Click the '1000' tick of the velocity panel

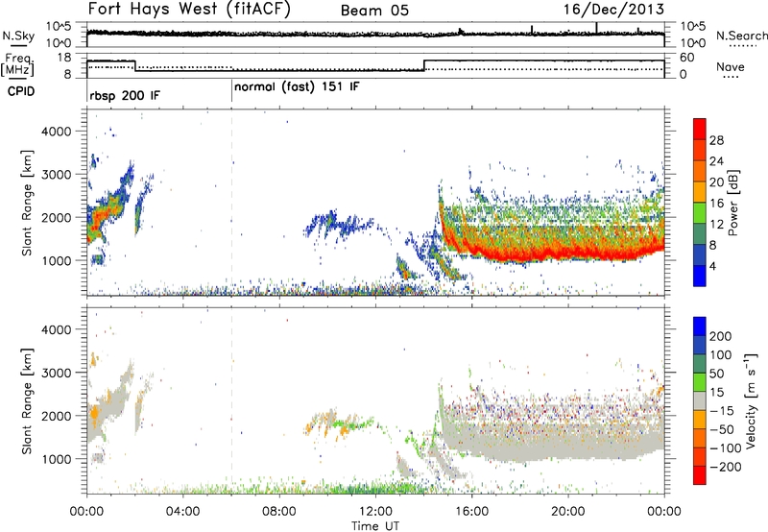click(57, 459)
